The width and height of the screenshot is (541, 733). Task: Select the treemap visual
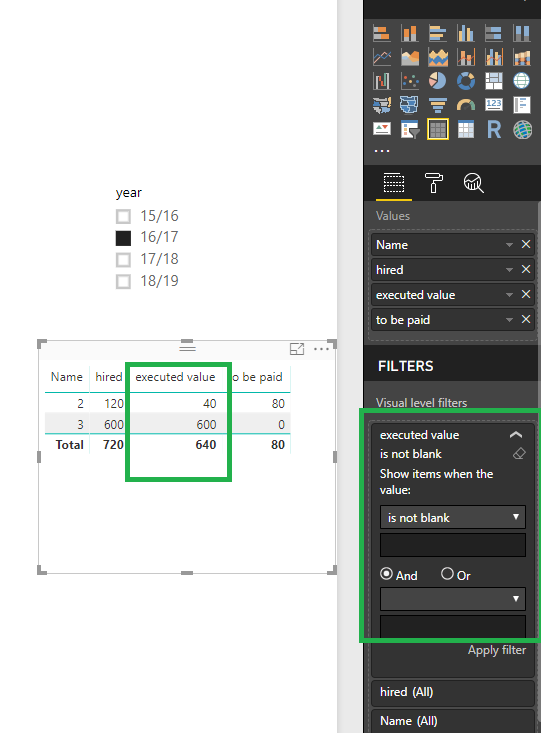coord(494,81)
